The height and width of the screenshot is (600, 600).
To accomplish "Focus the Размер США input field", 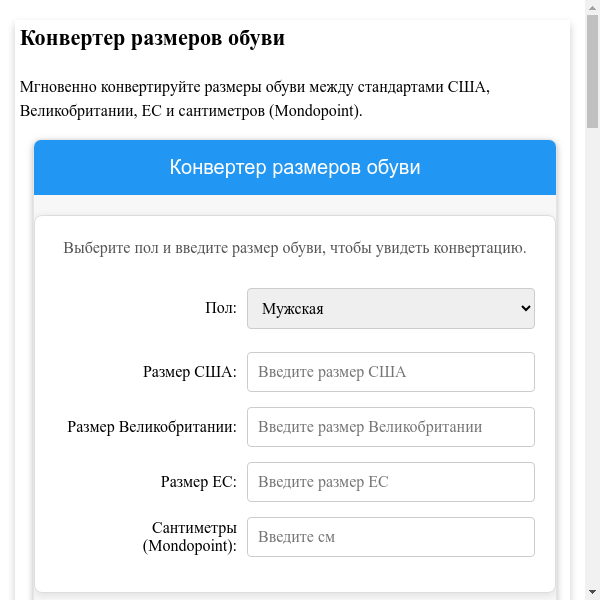I will click(390, 372).
